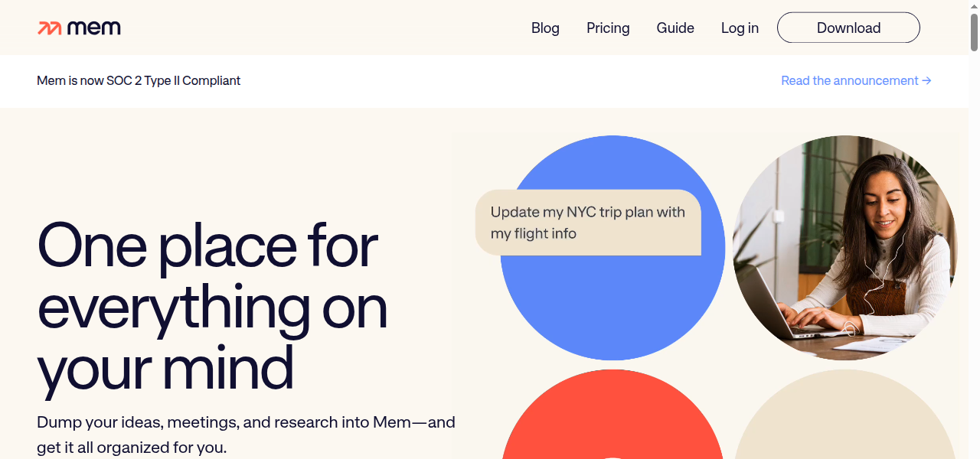Image resolution: width=980 pixels, height=459 pixels.
Task: Click the page scrollbar thumb
Action: click(974, 32)
